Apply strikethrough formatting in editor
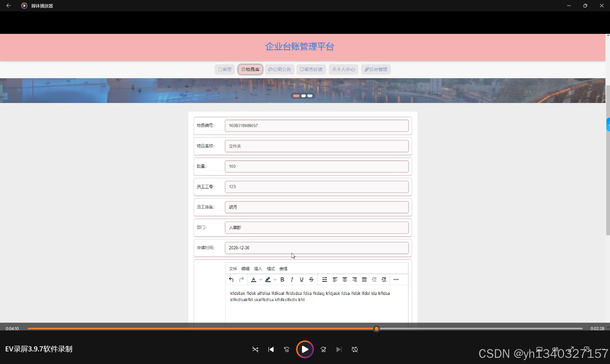The image size is (610, 364). point(311,279)
